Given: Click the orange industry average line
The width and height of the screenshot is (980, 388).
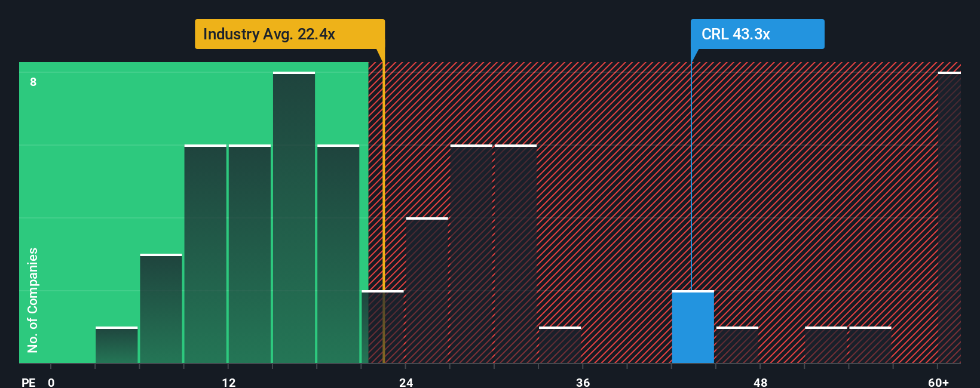Looking at the screenshot, I should [x=384, y=206].
